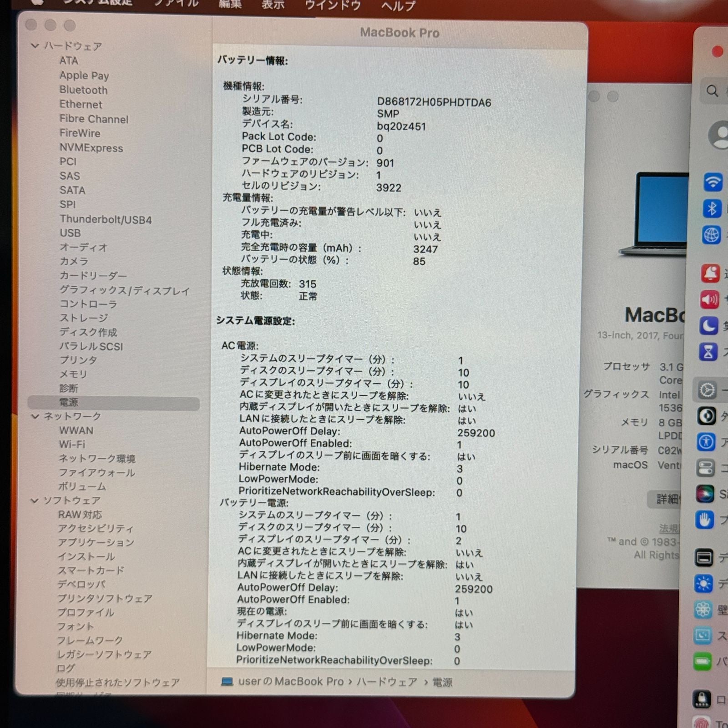The width and height of the screenshot is (728, 728).
Task: Click the 詳細 button in About window
Action: pyautogui.click(x=664, y=499)
